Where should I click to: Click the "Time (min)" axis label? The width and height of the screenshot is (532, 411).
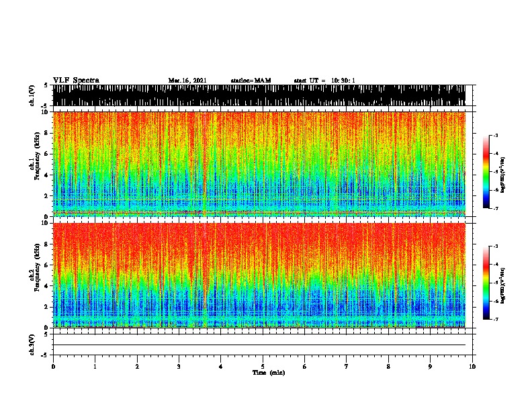(269, 373)
